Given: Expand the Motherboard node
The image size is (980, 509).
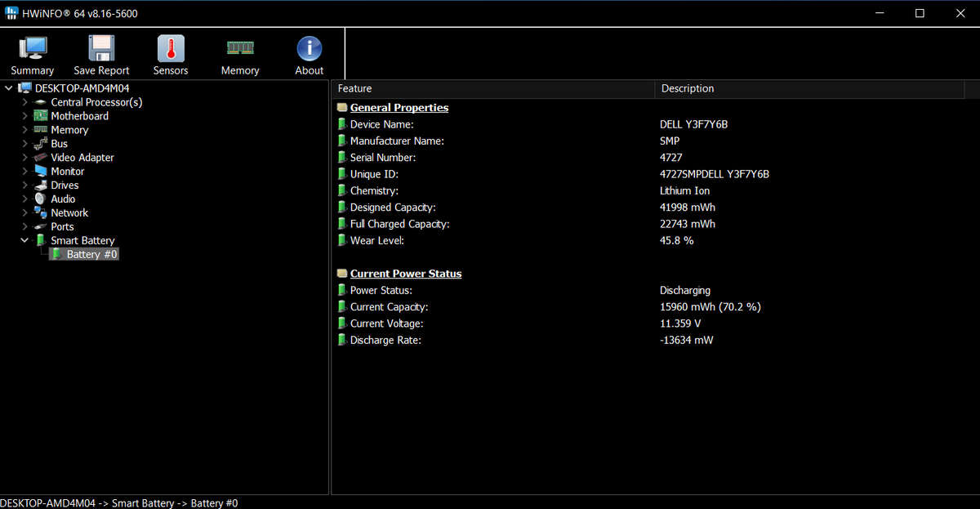Looking at the screenshot, I should point(24,115).
